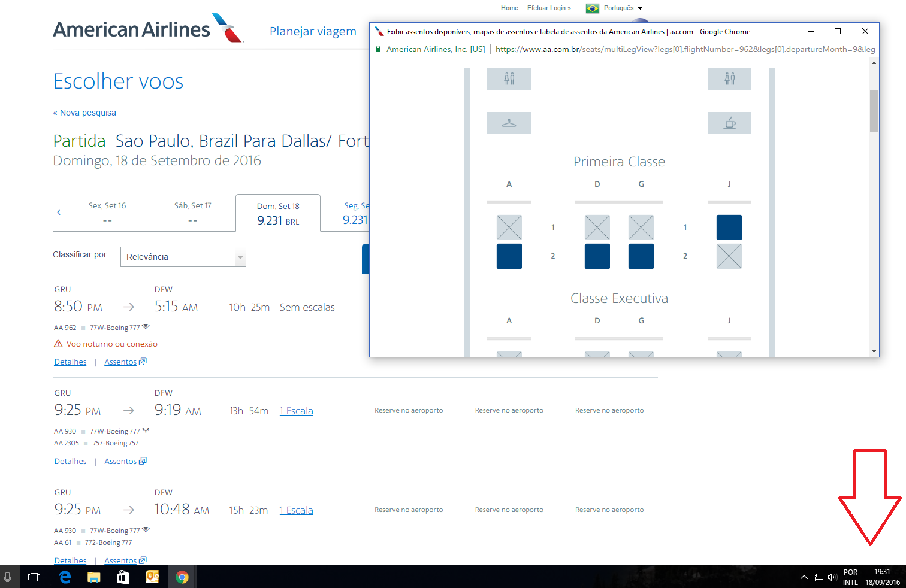The width and height of the screenshot is (906, 588).
Task: Click the American Airlines logo
Action: pos(148,29)
